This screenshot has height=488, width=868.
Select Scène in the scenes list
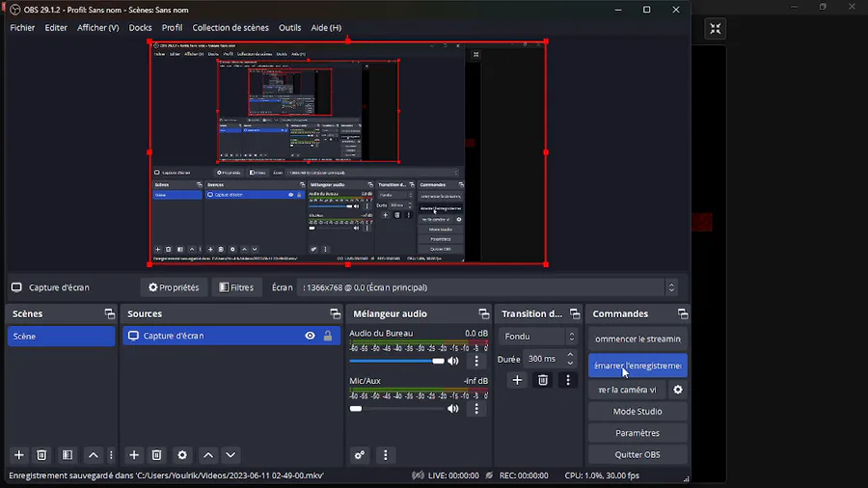click(x=61, y=337)
